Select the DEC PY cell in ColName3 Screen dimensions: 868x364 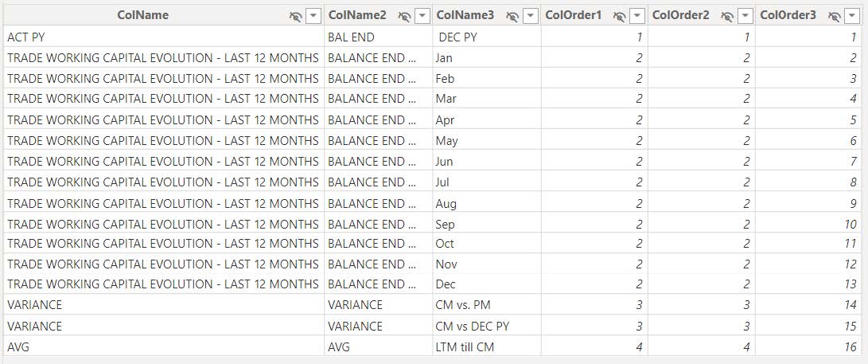tap(459, 37)
